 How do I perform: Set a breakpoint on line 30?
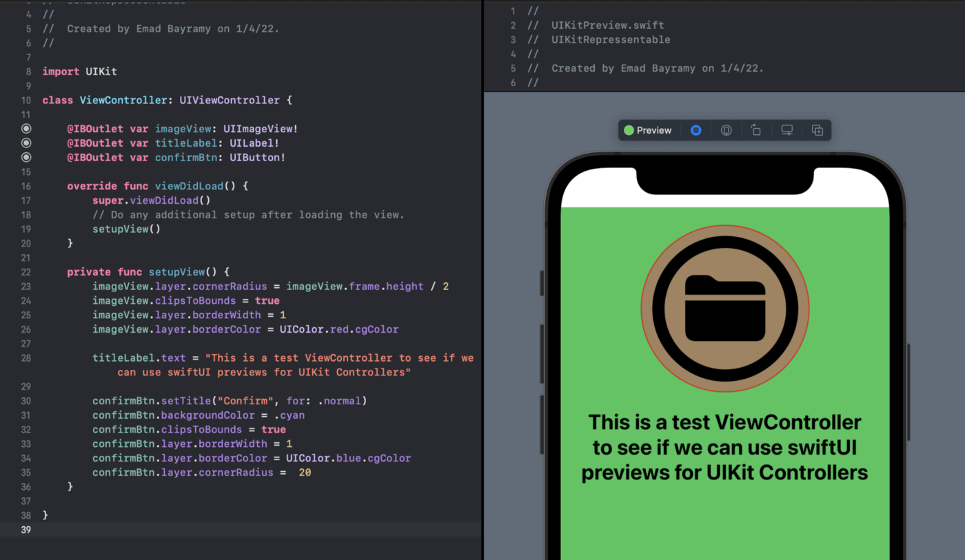point(26,400)
